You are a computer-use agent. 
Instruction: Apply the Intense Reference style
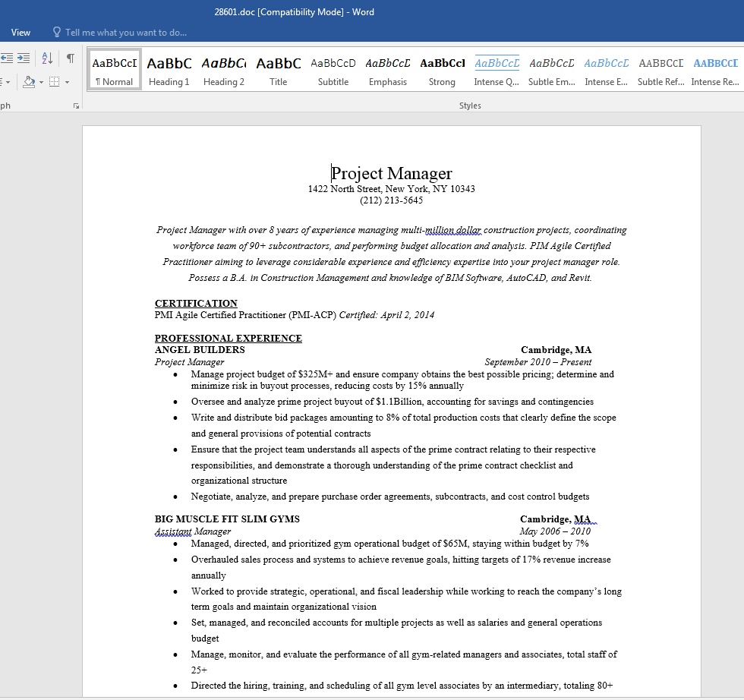715,70
